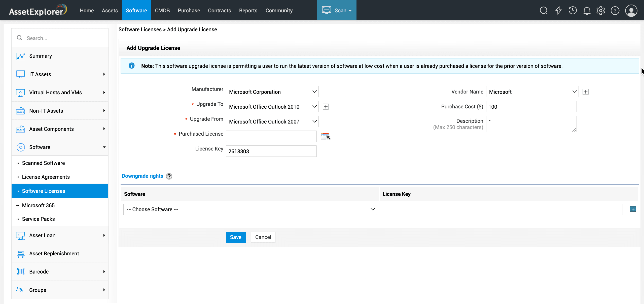Open notifications bell icon
This screenshot has height=304, width=644.
[x=587, y=11]
